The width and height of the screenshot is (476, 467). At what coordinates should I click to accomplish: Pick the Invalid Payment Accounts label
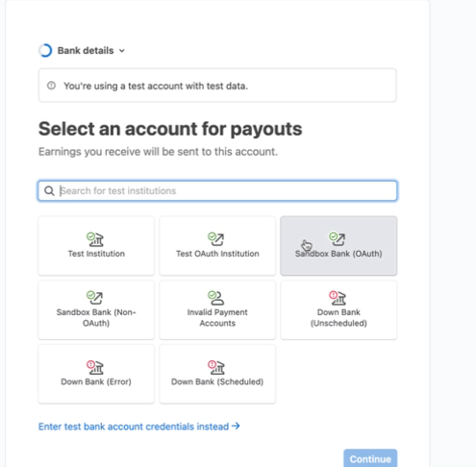pos(217,318)
